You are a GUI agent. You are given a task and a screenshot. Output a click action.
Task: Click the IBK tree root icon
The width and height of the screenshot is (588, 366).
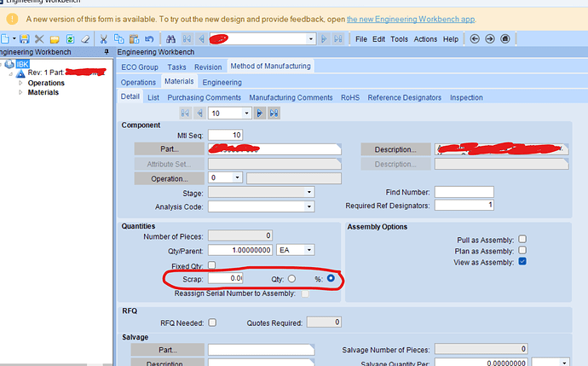pos(9,64)
